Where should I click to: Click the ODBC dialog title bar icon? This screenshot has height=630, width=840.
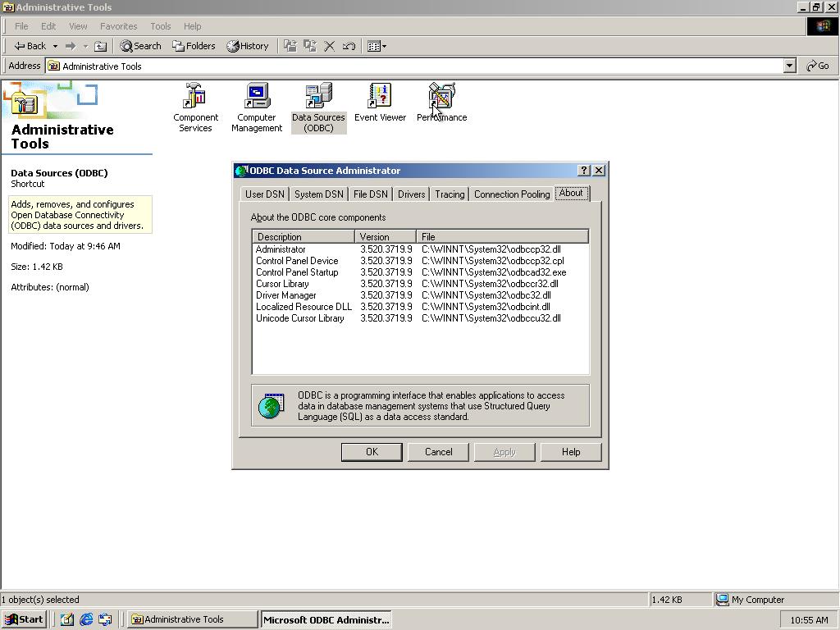[242, 171]
